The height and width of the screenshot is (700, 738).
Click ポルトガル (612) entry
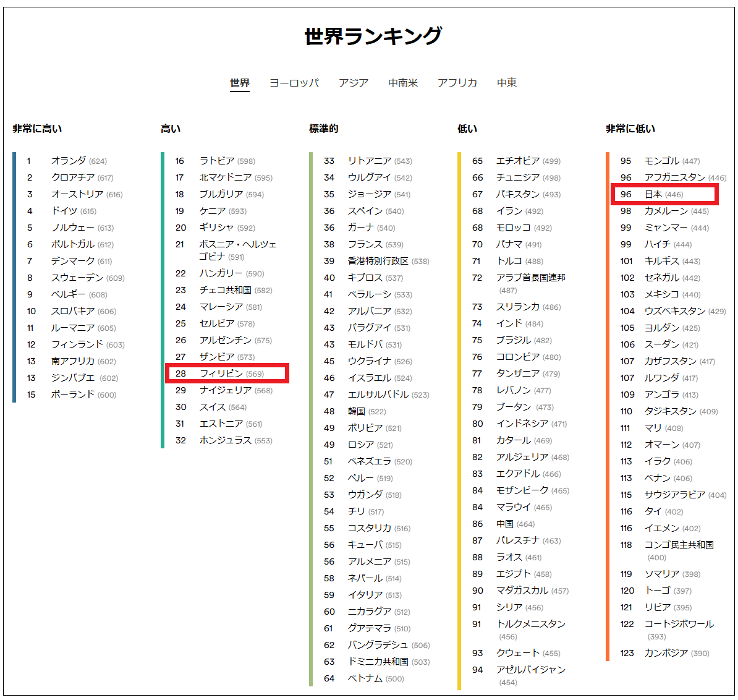click(x=82, y=245)
